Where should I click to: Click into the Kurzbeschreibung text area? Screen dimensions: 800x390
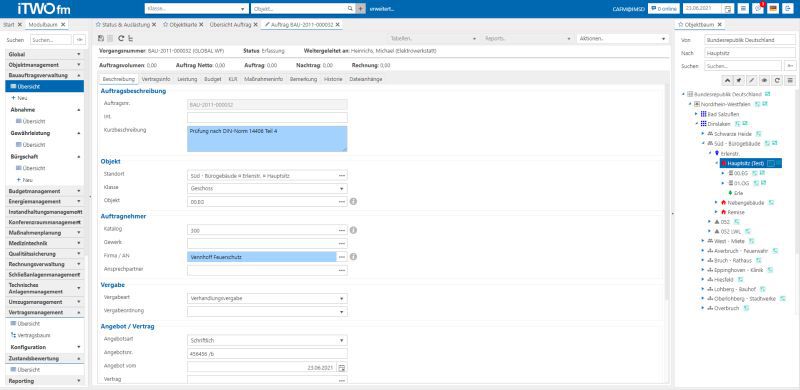pos(267,139)
